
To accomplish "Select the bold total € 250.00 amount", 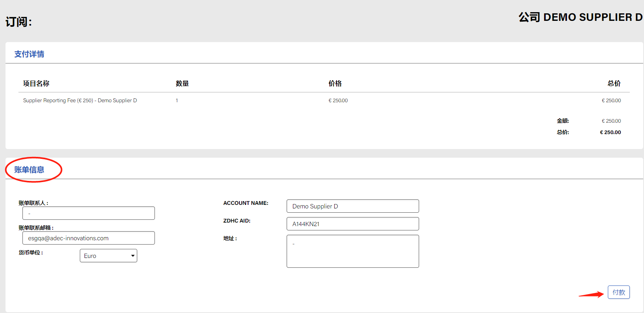I will tap(610, 133).
